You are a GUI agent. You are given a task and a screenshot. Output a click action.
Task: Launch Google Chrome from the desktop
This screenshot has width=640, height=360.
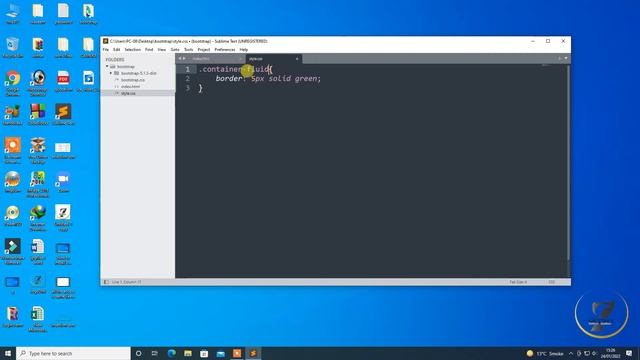tap(13, 83)
